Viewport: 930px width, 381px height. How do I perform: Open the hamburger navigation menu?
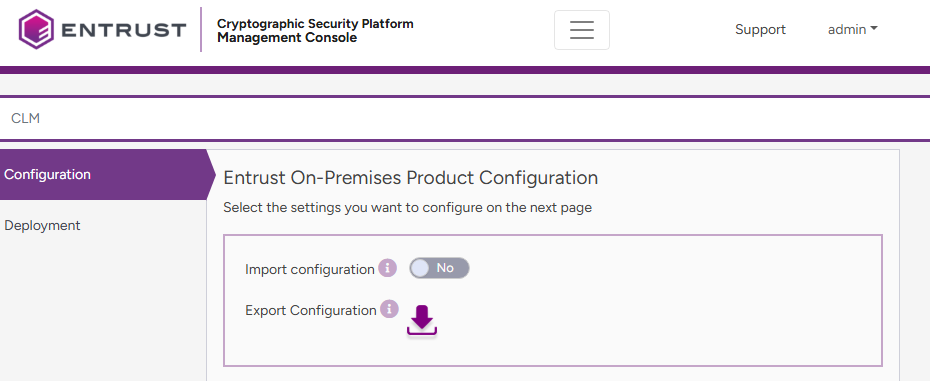tap(581, 30)
